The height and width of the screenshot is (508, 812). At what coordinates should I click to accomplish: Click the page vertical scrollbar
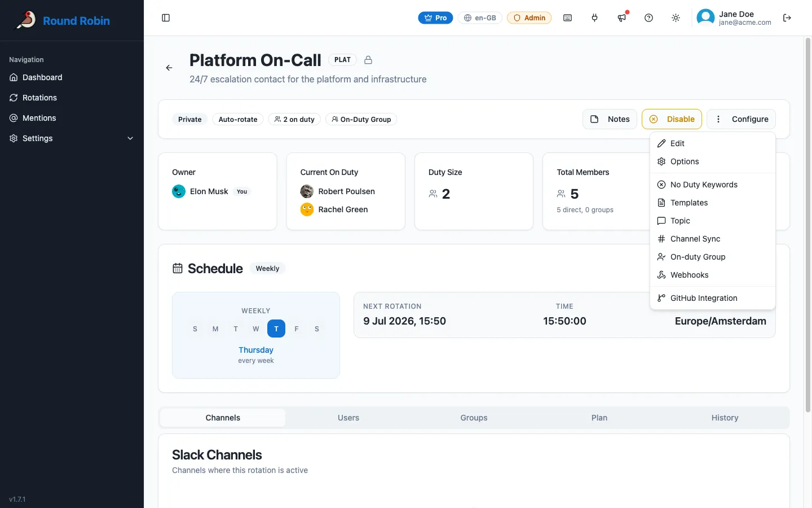[x=808, y=225]
